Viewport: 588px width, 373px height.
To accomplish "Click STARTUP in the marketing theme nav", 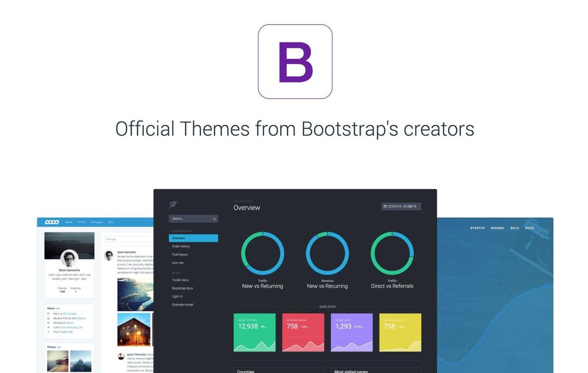I will (x=478, y=228).
